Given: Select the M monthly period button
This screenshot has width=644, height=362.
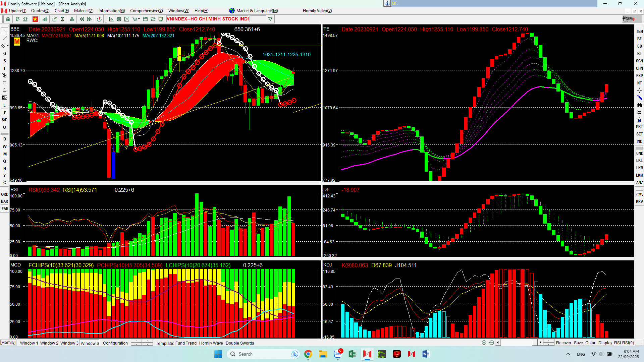Looking at the screenshot, I should [5, 154].
